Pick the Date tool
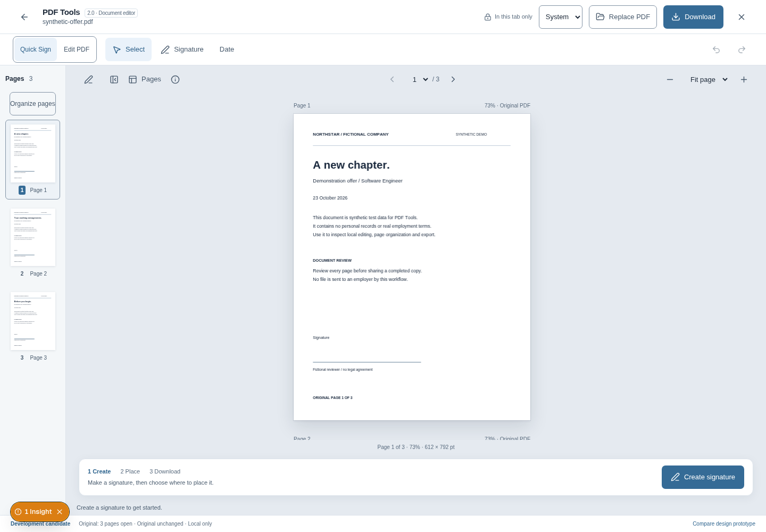This screenshot has height=532, width=766. coord(227,49)
